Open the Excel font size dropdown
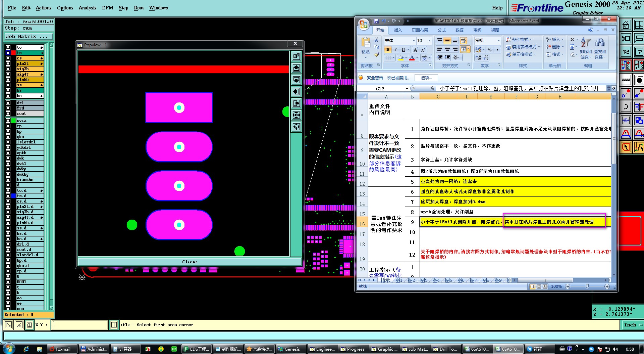The width and height of the screenshot is (644, 354). [429, 41]
